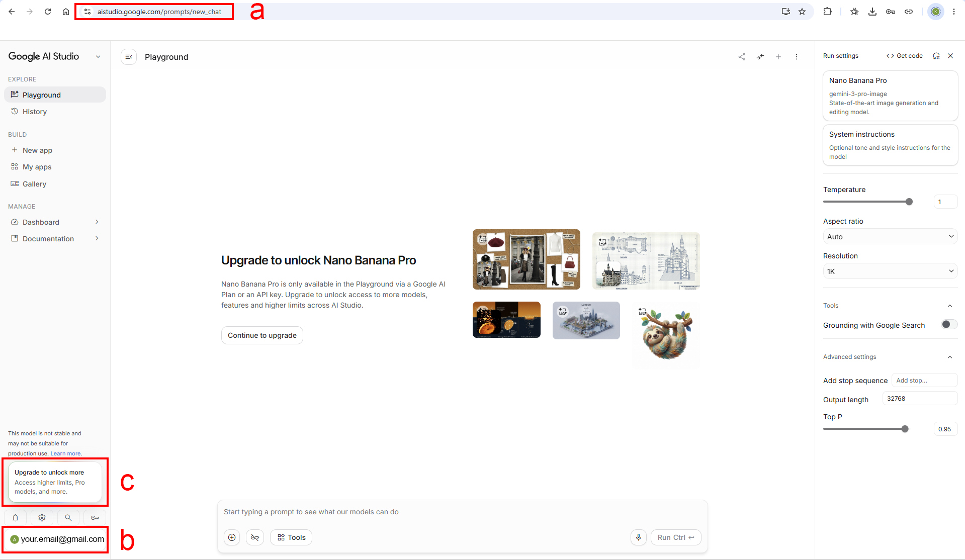Open the Playground more options menu

point(797,57)
